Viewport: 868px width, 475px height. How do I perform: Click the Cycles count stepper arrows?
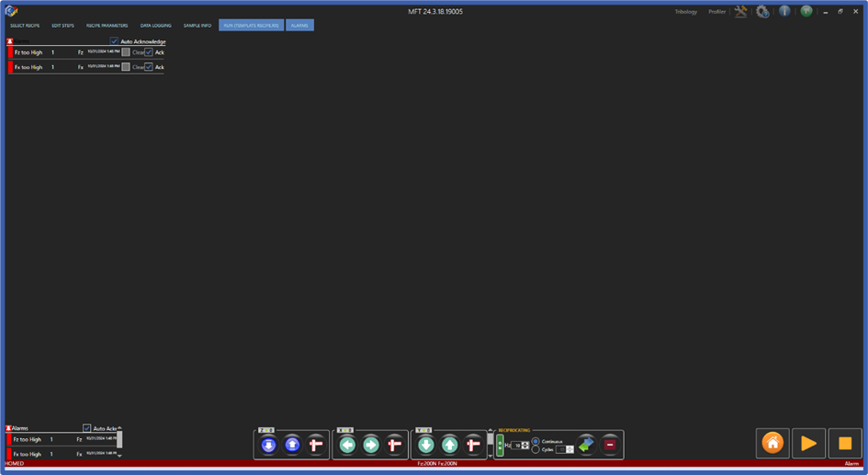(x=569, y=449)
